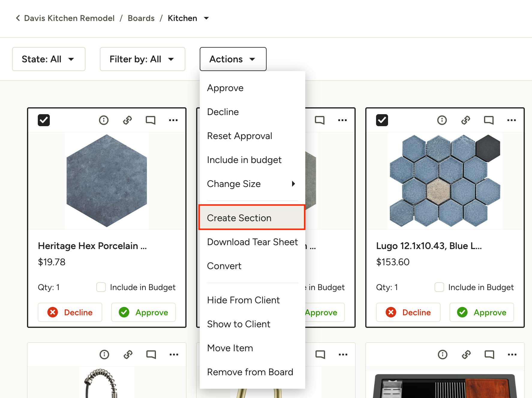
Task: Open three-dot menu on sink card
Action: point(512,355)
